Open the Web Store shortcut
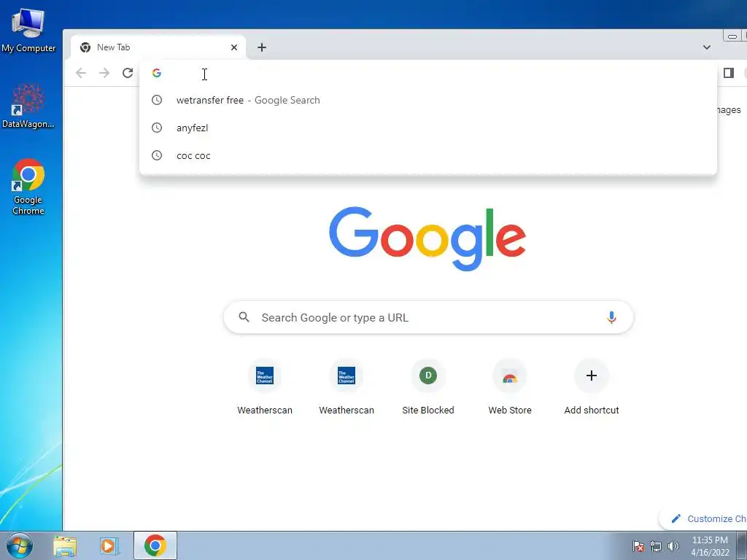 coord(510,387)
